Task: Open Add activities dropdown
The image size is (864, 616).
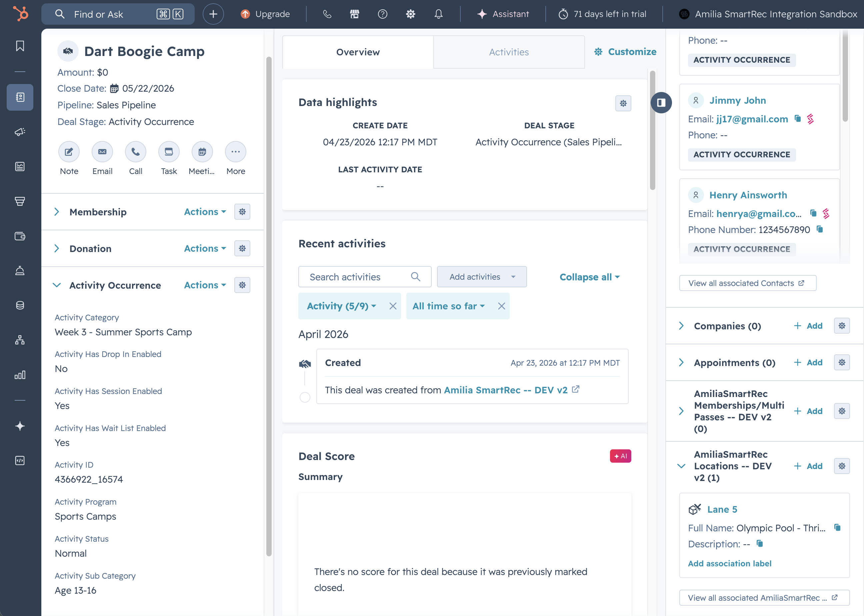Action: pos(482,277)
